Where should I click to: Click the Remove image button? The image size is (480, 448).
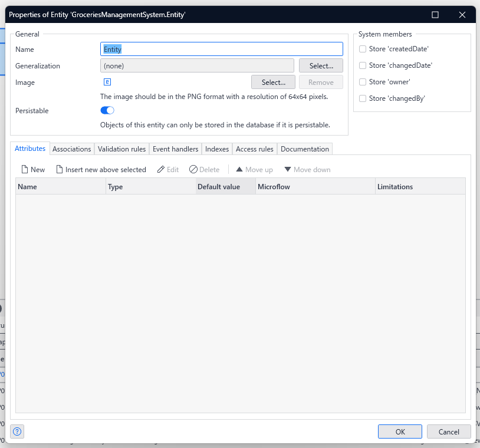[321, 83]
